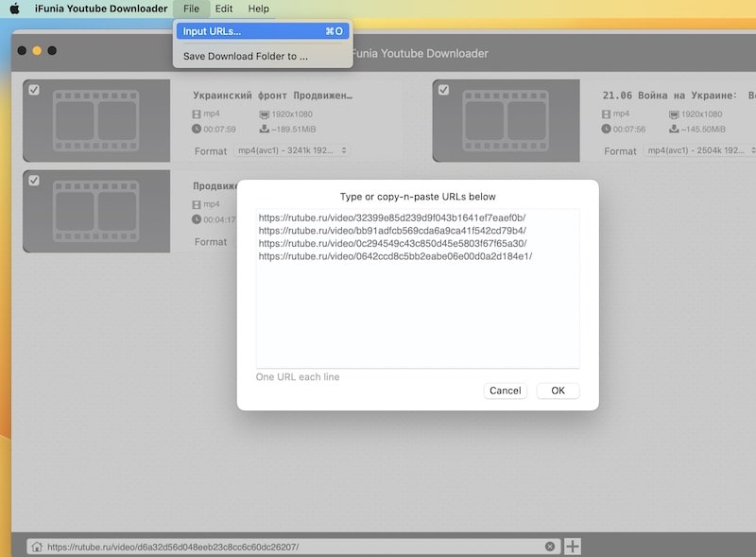756x557 pixels.
Task: Clear the URL field with the X icon
Action: 550,547
